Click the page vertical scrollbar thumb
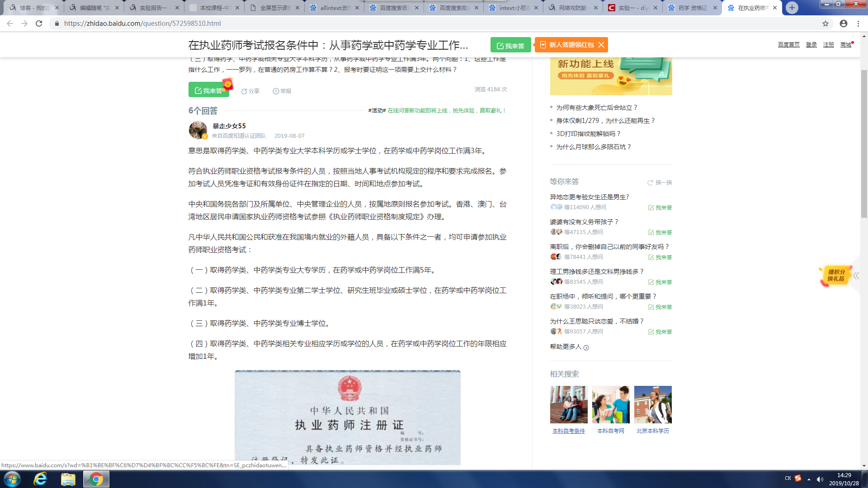 click(x=864, y=145)
